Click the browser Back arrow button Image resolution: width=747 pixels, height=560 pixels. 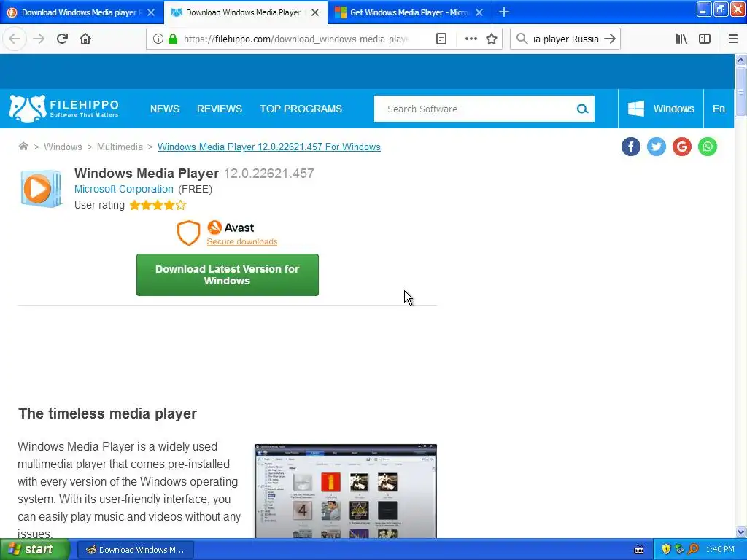point(15,39)
